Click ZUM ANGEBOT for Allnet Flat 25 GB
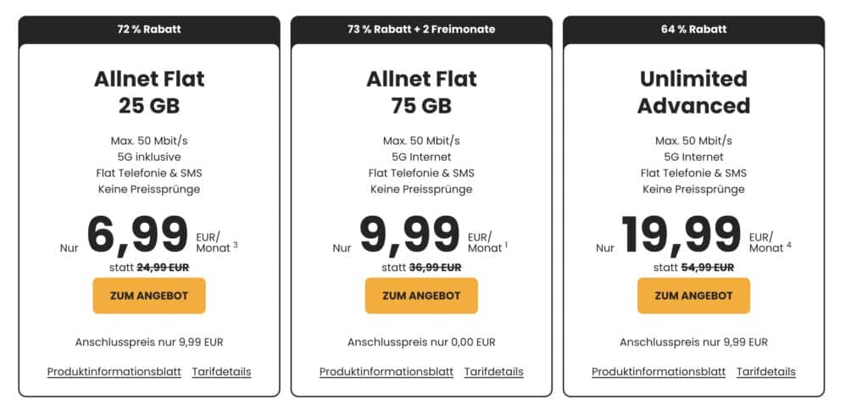 pos(149,296)
